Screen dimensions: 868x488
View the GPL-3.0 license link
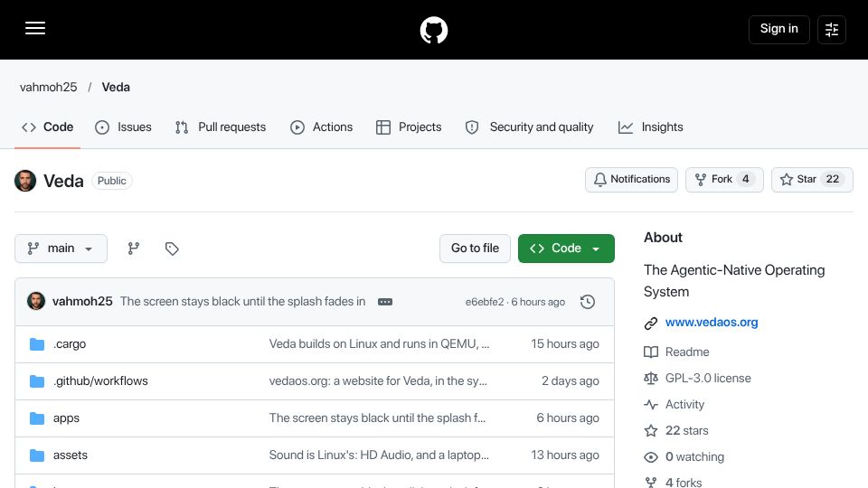point(708,379)
